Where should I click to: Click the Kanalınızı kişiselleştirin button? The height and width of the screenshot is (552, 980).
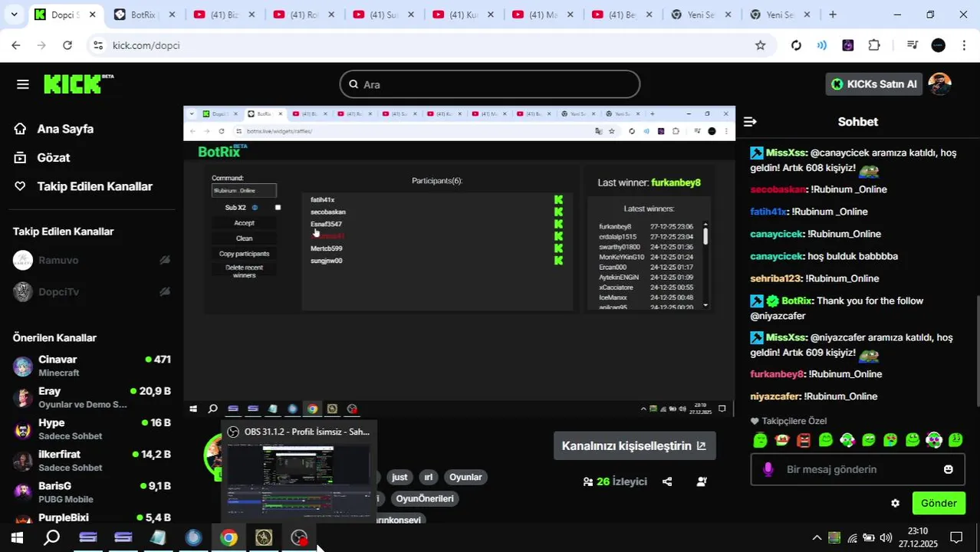tap(634, 445)
